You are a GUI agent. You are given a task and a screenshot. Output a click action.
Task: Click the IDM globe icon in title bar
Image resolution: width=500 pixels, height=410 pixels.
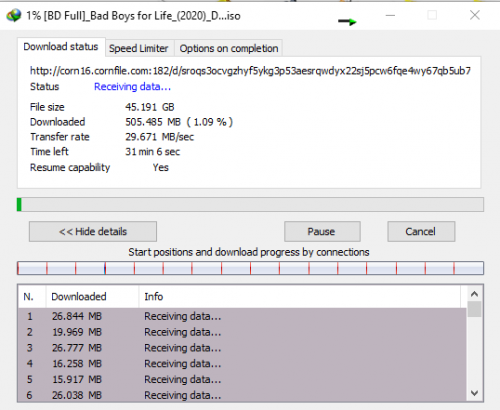14,16
